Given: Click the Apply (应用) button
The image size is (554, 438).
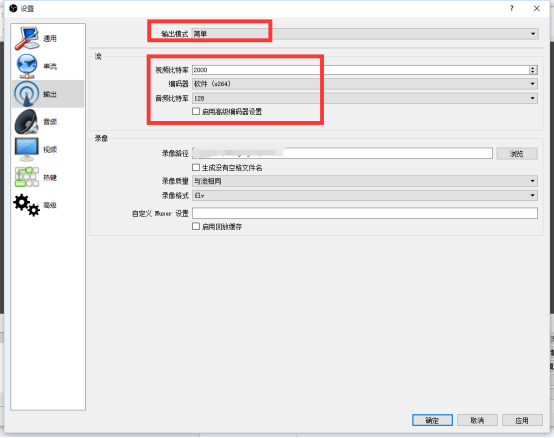Looking at the screenshot, I should point(522,420).
